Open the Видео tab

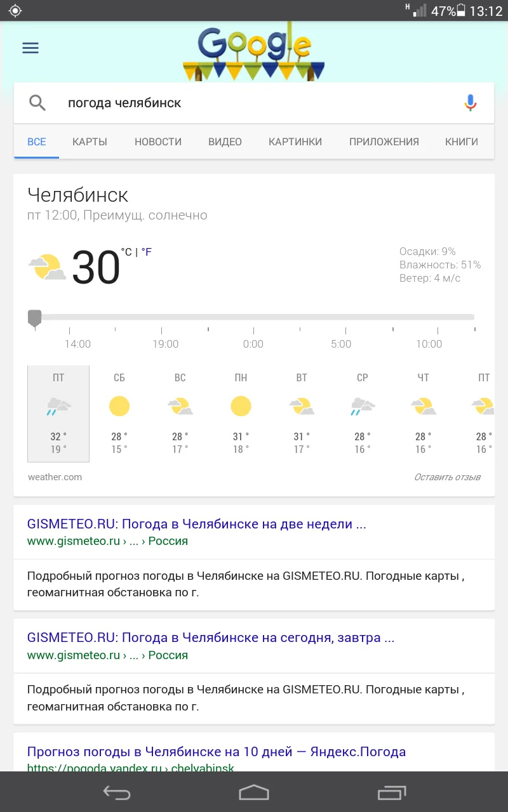[225, 141]
